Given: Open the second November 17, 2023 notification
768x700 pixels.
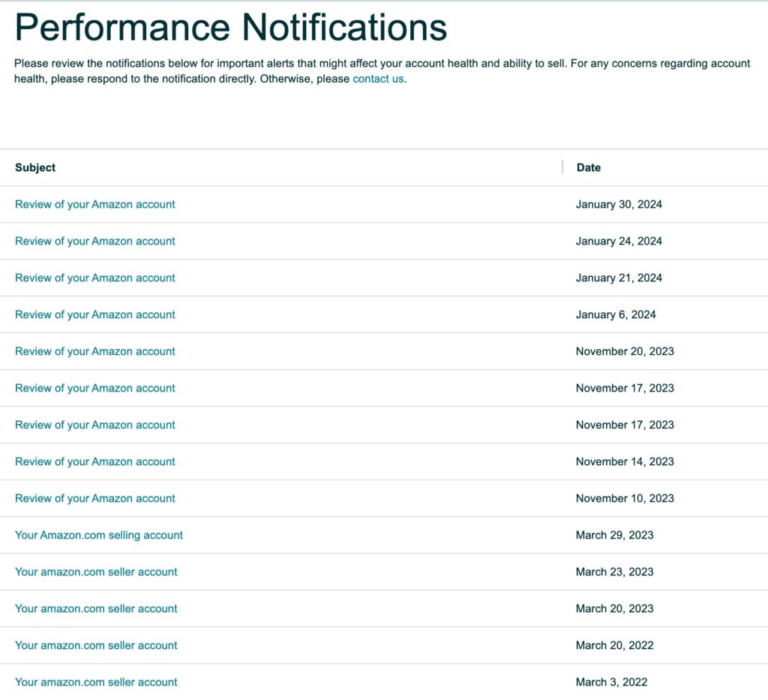Looking at the screenshot, I should 94,425.
